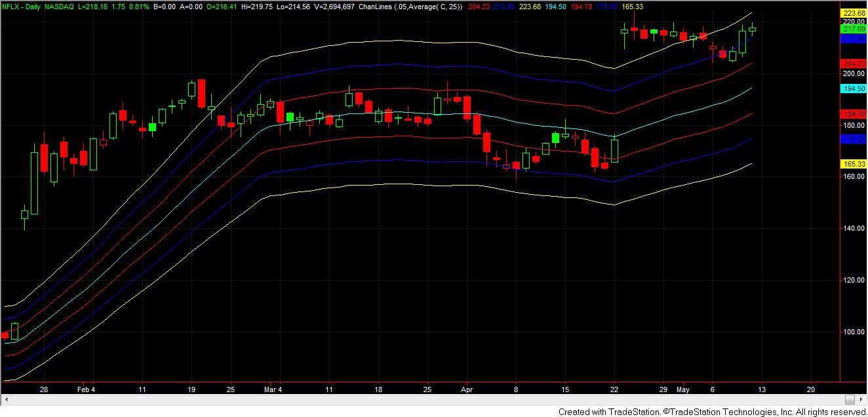The height and width of the screenshot is (417, 868).
Task: Click the percent change '0.81%' value
Action: coord(140,6)
